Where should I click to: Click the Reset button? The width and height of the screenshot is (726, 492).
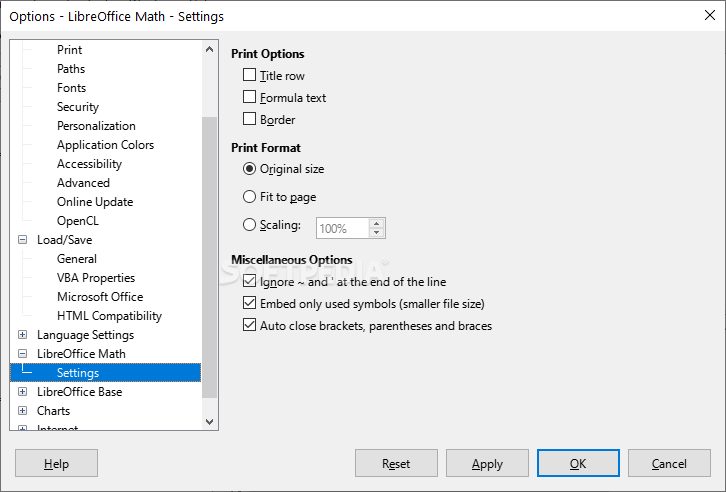pyautogui.click(x=396, y=463)
